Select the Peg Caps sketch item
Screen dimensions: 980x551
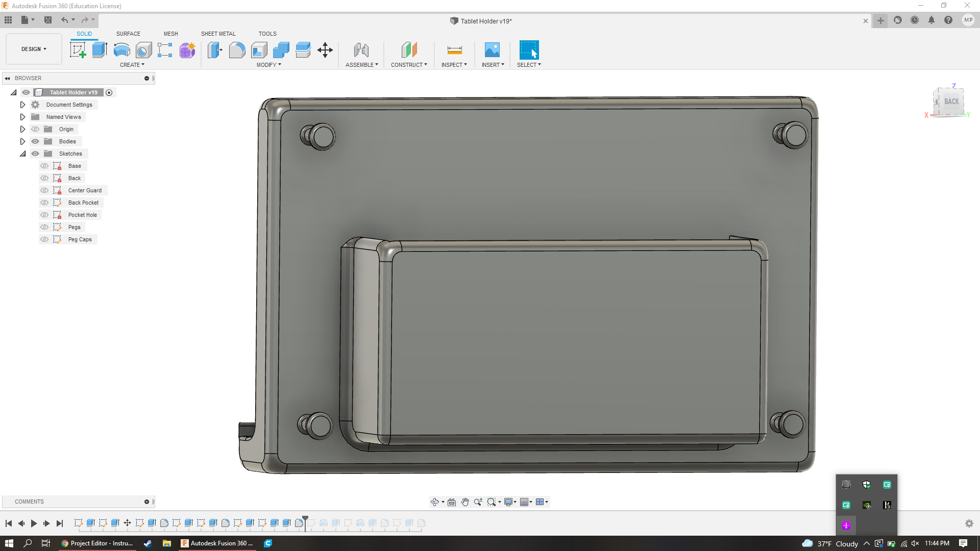click(80, 239)
